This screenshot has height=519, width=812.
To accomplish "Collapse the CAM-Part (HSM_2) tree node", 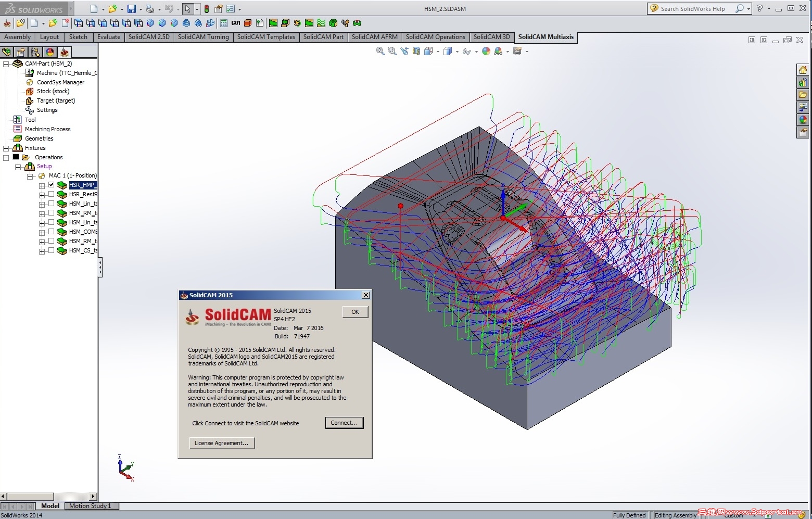I will 6,64.
